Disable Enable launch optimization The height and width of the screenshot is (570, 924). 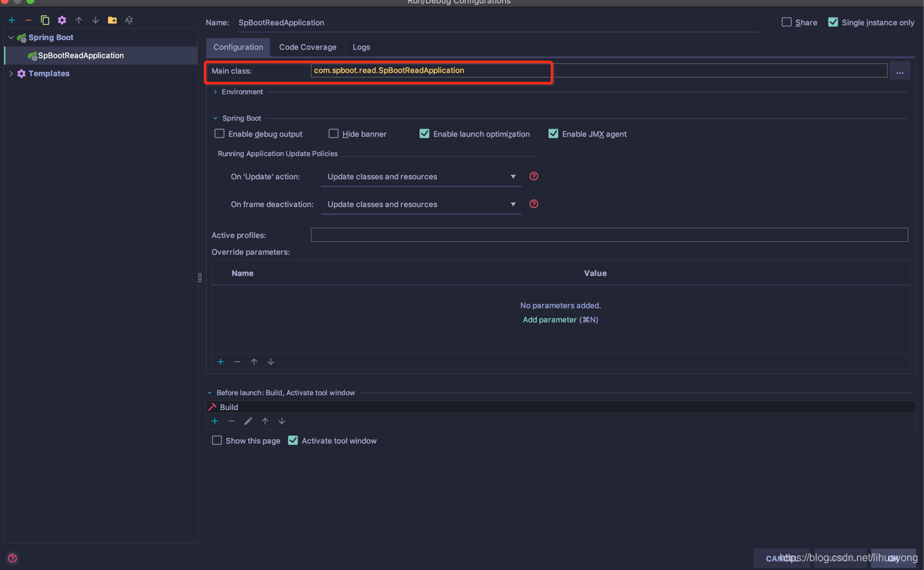pyautogui.click(x=424, y=133)
